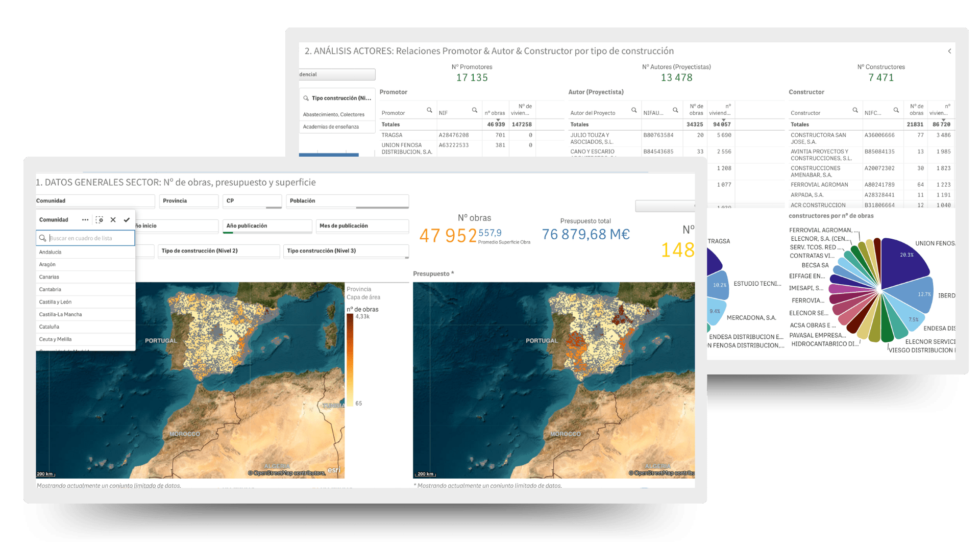Search the NIFC column via magnifier icon
The height and width of the screenshot is (551, 980).
click(x=896, y=110)
